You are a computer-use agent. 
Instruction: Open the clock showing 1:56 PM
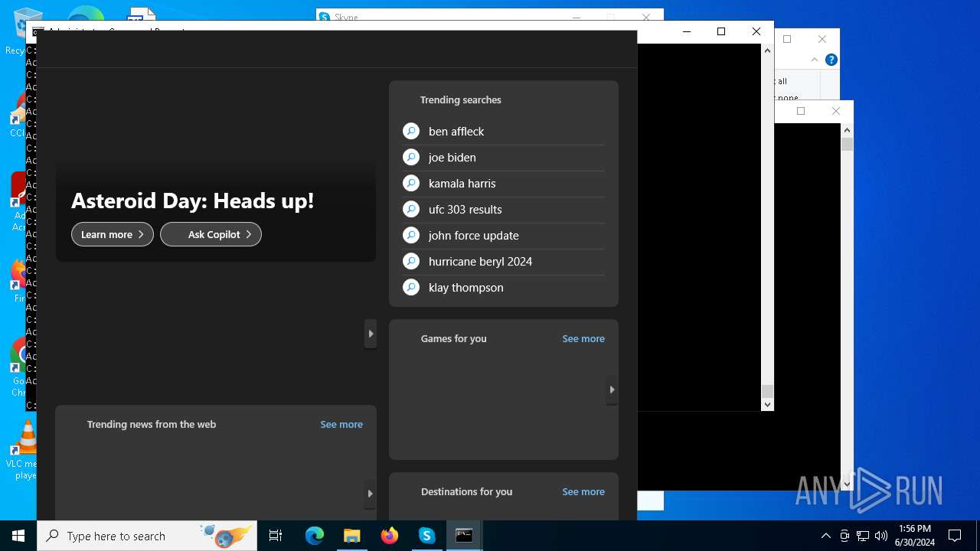pos(915,536)
